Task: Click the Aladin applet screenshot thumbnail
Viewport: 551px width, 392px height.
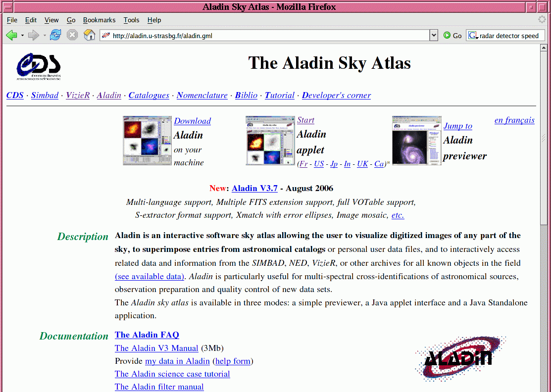Action: coord(270,141)
